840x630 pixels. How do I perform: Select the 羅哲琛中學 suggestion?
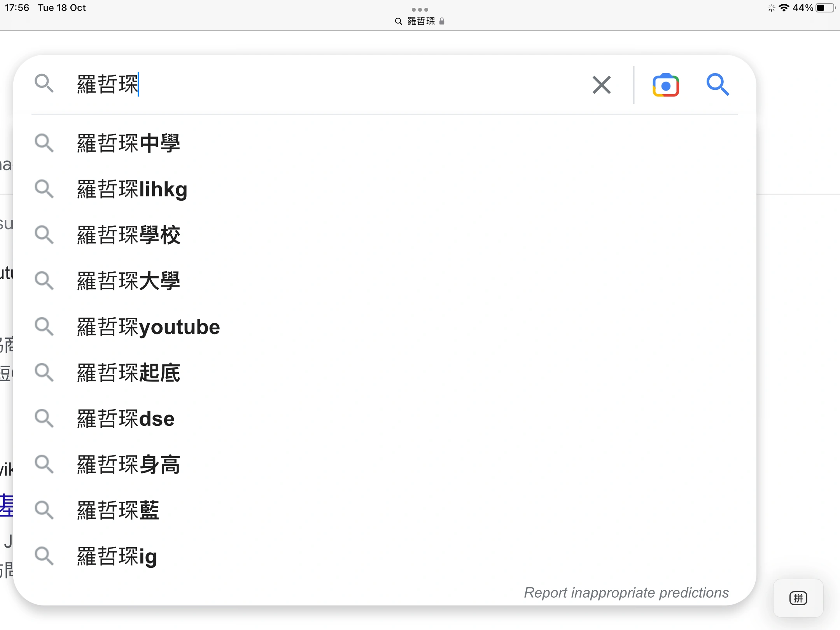click(x=128, y=143)
